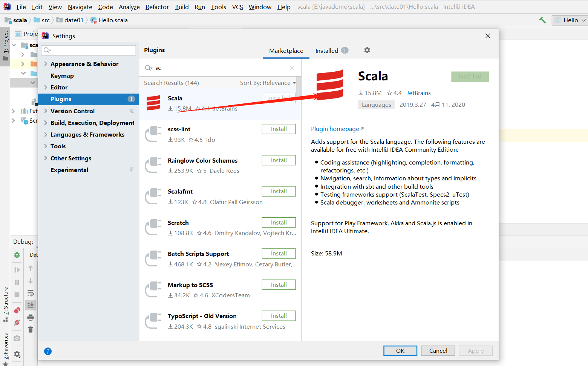Install the Batch Scripts Support plugin

[279, 254]
